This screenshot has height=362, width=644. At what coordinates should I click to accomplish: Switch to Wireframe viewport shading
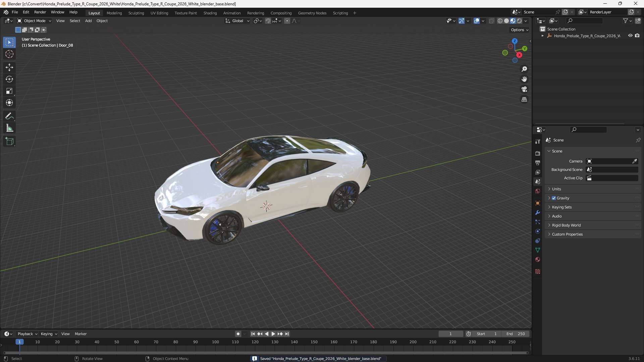point(500,21)
